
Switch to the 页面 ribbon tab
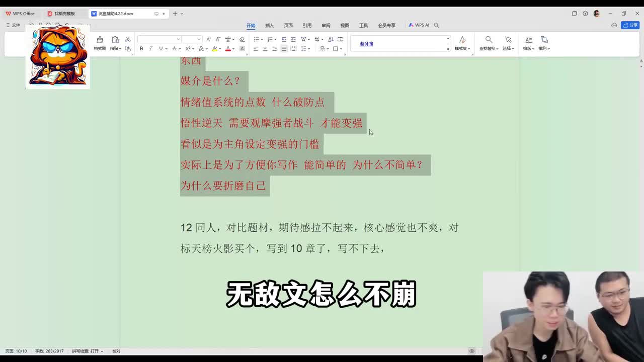[288, 25]
